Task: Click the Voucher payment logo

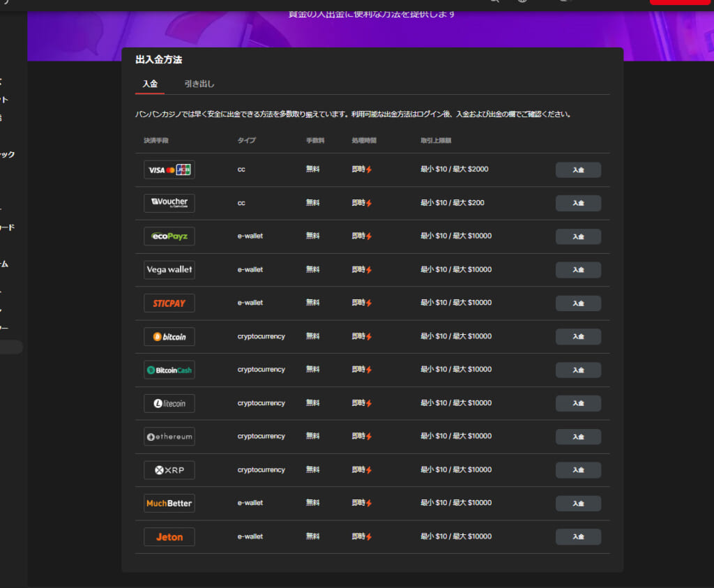Action: click(x=169, y=203)
